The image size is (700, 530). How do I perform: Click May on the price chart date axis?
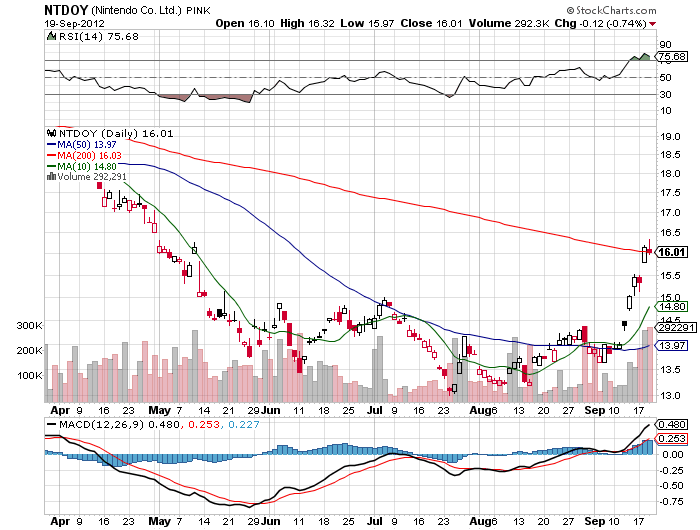click(x=159, y=410)
